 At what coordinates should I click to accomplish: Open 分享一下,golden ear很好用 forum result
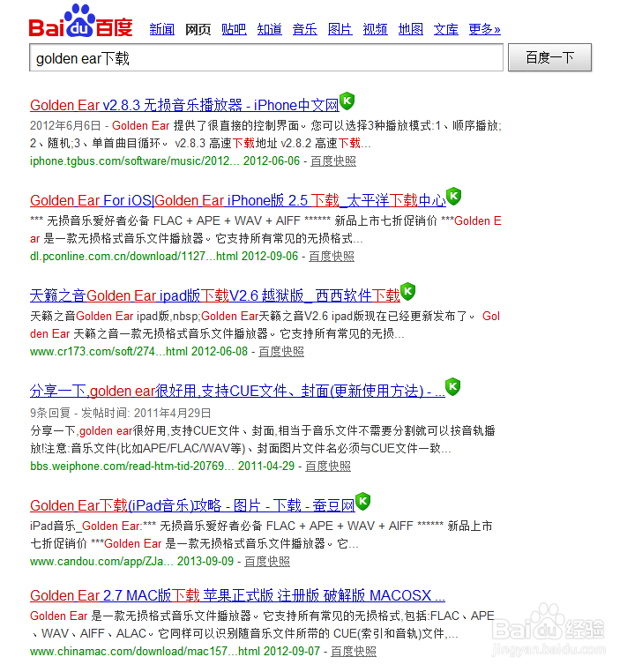point(237,391)
